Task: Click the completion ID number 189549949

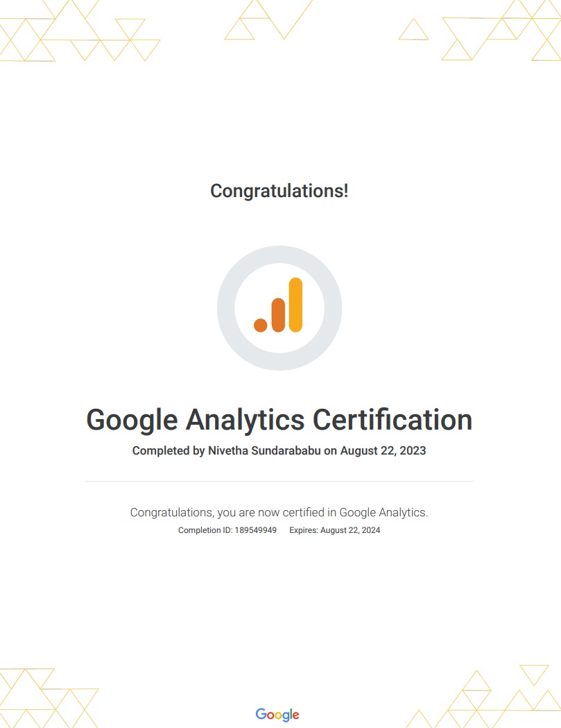Action: [254, 531]
